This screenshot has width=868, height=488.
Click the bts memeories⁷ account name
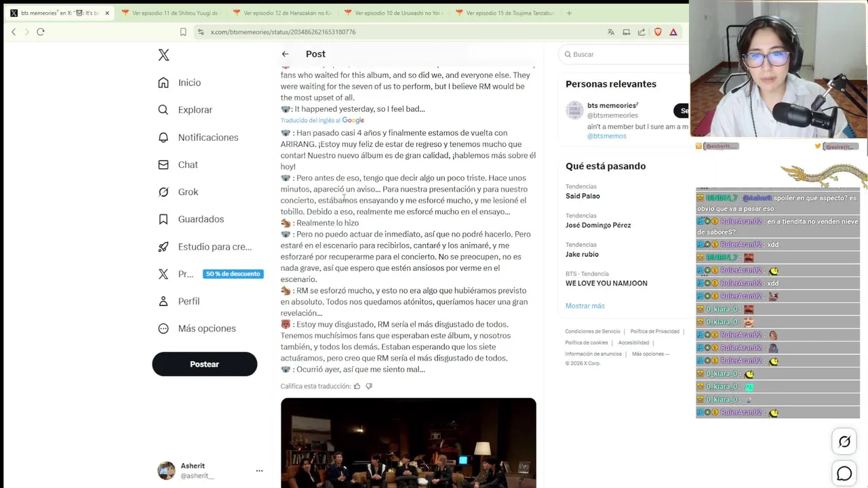(613, 105)
